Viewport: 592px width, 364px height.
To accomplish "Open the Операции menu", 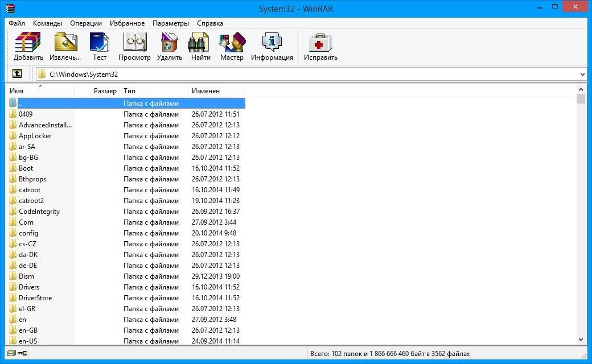I will pyautogui.click(x=86, y=23).
